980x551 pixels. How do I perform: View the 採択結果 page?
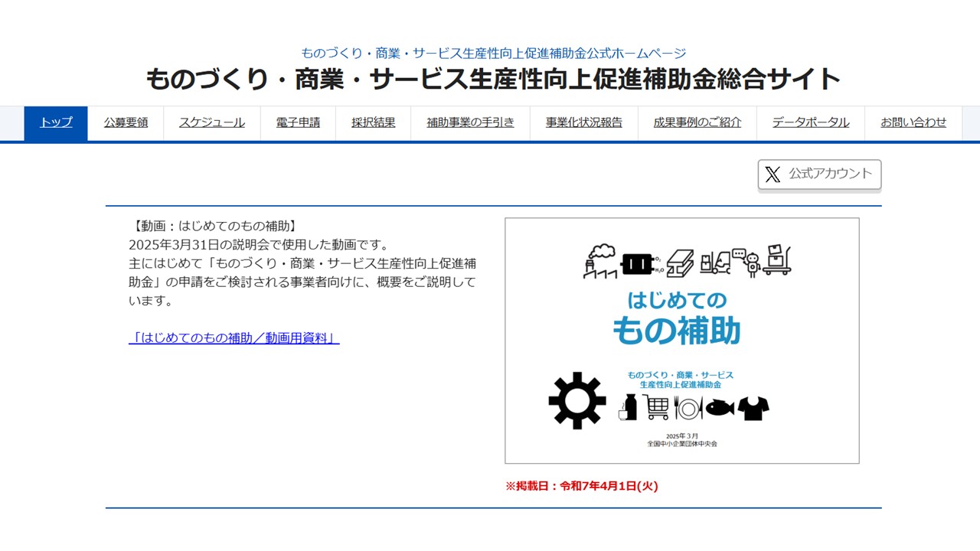point(374,122)
